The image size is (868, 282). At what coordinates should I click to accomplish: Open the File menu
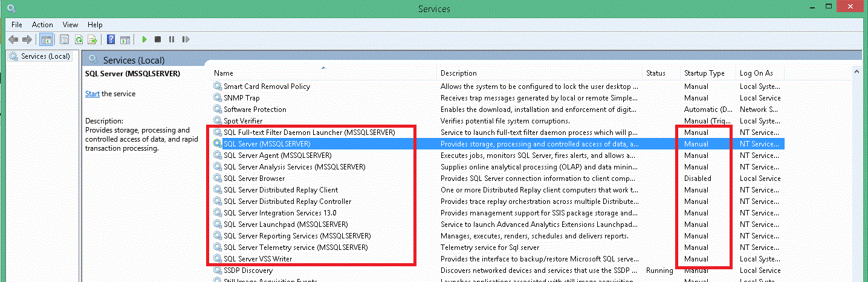tap(17, 25)
